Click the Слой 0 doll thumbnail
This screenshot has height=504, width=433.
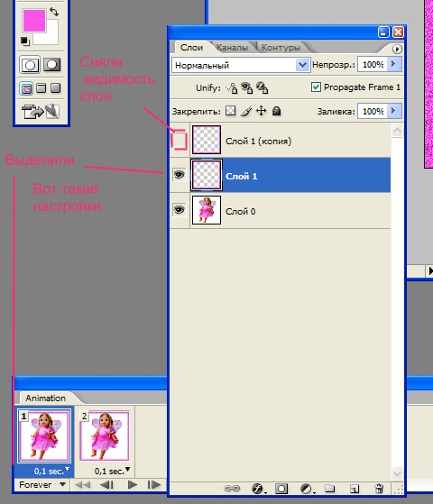207,210
